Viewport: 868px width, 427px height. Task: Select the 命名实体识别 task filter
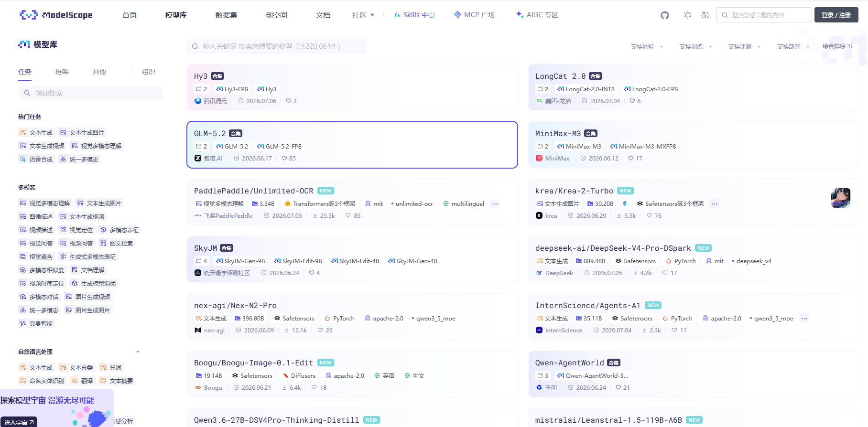coord(42,381)
